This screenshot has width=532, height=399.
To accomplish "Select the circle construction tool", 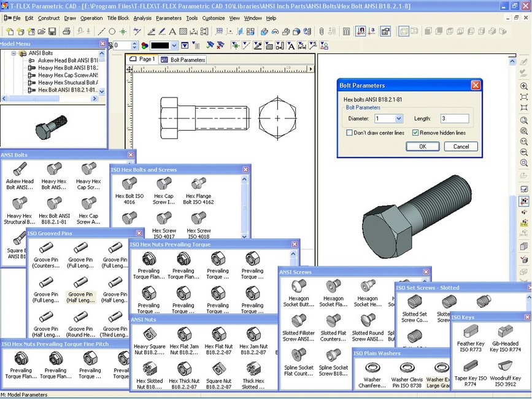I will tap(112, 31).
